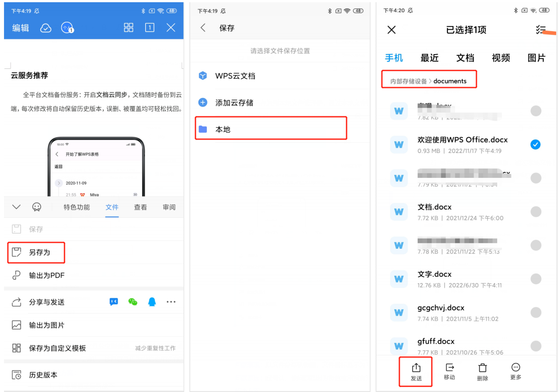Choose WPS云文档 as save location
This screenshot has height=392, width=558.
[280, 76]
